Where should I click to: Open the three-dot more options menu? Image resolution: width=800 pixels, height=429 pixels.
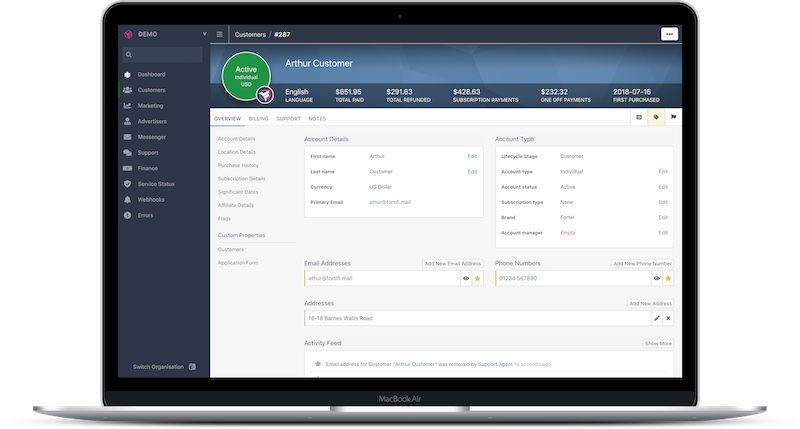pos(669,34)
